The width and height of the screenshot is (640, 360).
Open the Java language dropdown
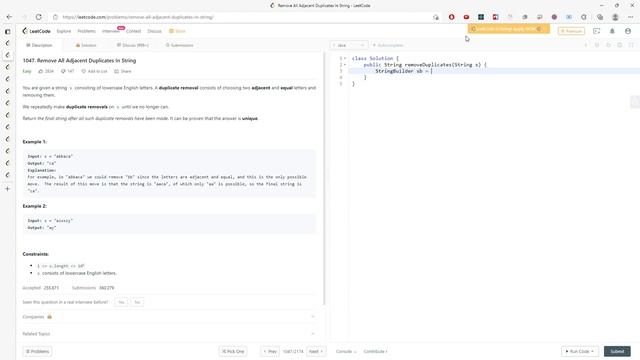point(349,45)
